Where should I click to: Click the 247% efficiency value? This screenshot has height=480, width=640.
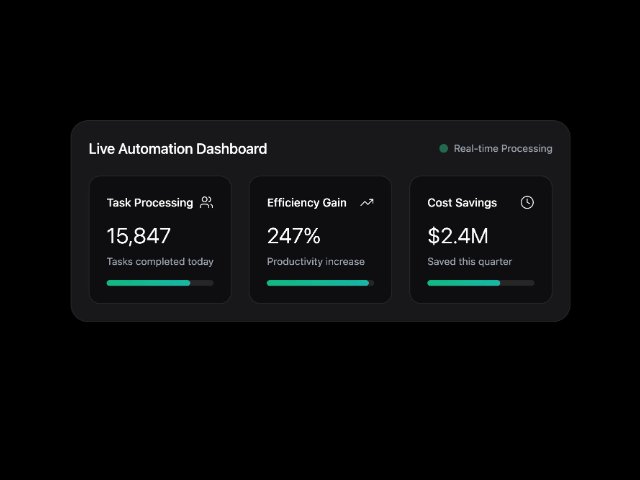point(294,236)
